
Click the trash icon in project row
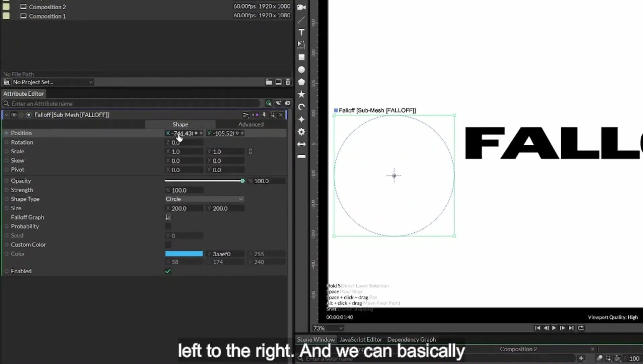click(x=288, y=82)
